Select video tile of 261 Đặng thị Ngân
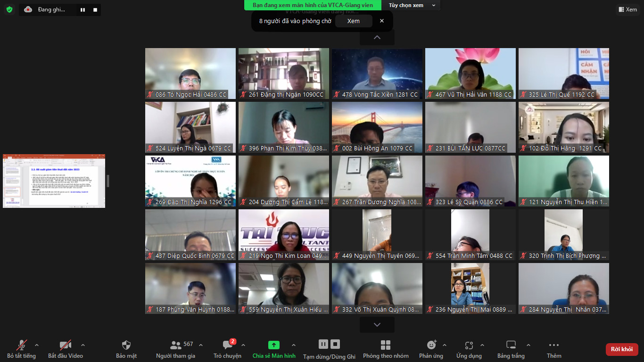 [x=284, y=74]
